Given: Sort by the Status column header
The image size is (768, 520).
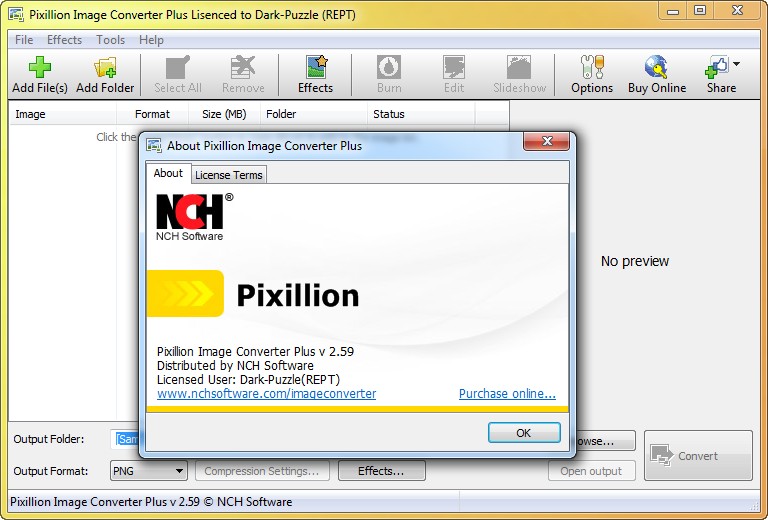Looking at the screenshot, I should point(421,114).
